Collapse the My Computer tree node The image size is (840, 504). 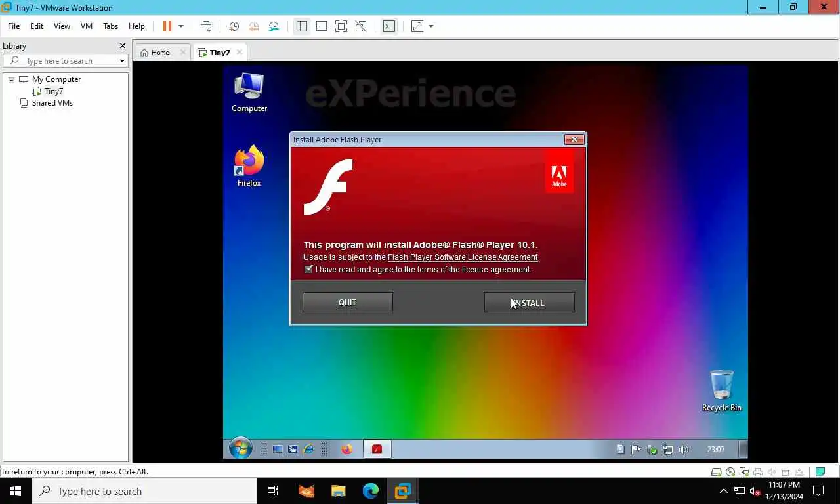(11, 79)
